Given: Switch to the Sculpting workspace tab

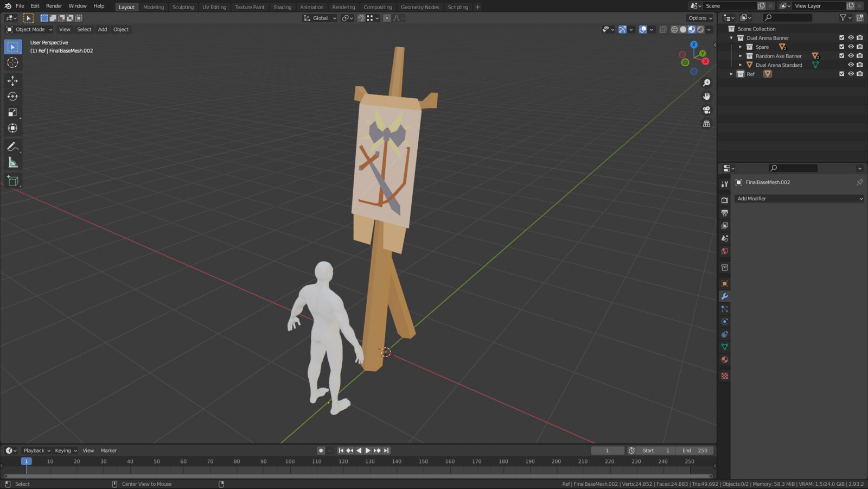Looking at the screenshot, I should 183,7.
